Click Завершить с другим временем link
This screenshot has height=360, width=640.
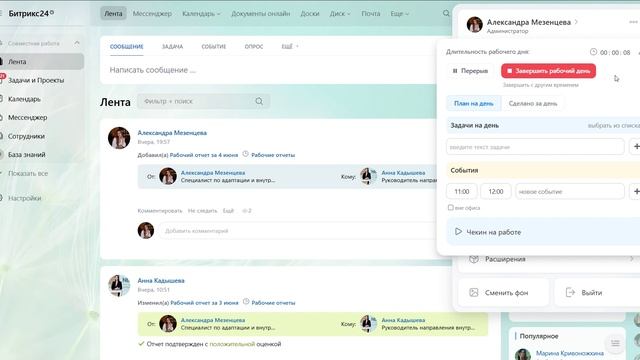(540, 85)
